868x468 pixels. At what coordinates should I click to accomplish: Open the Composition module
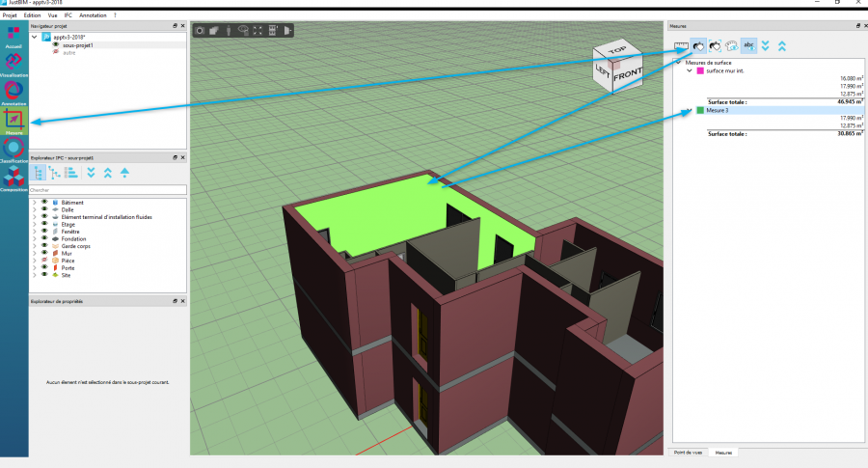(14, 179)
